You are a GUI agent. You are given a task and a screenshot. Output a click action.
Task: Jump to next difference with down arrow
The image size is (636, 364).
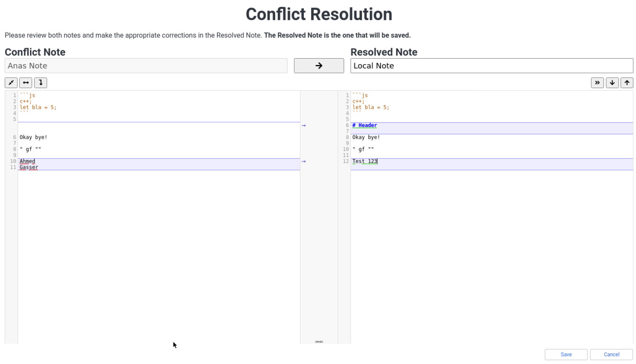(612, 83)
